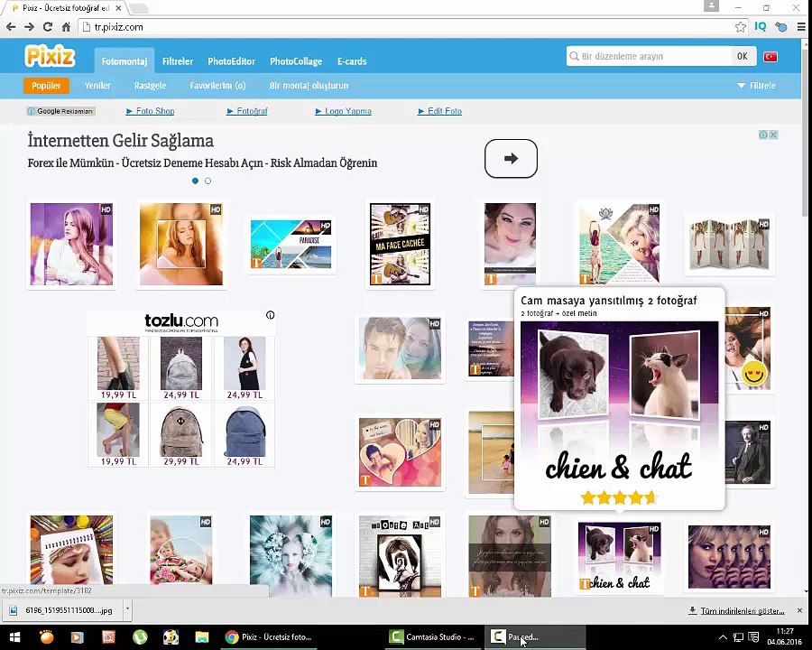Open the downloaded 6196 jpg file
This screenshot has height=650, width=812.
[x=65, y=610]
